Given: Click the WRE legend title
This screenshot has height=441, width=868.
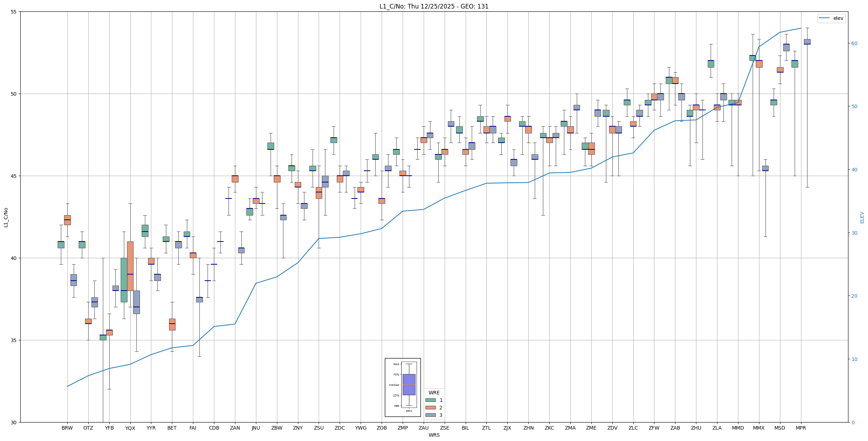Looking at the screenshot, I should click(434, 393).
